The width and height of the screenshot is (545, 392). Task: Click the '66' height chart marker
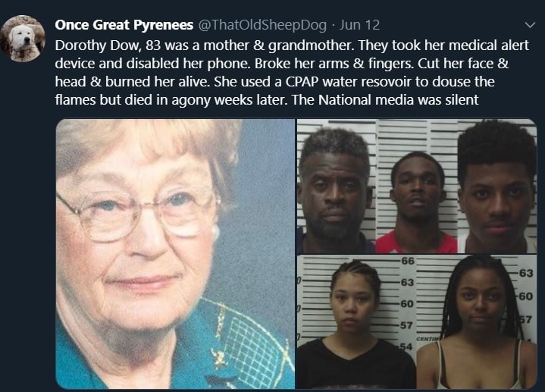[407, 261]
